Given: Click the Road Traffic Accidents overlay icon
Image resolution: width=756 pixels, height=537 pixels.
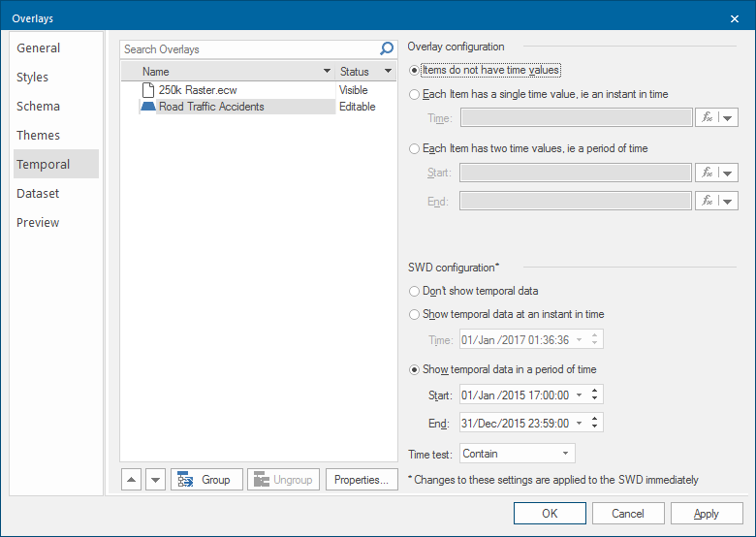Looking at the screenshot, I should [148, 107].
